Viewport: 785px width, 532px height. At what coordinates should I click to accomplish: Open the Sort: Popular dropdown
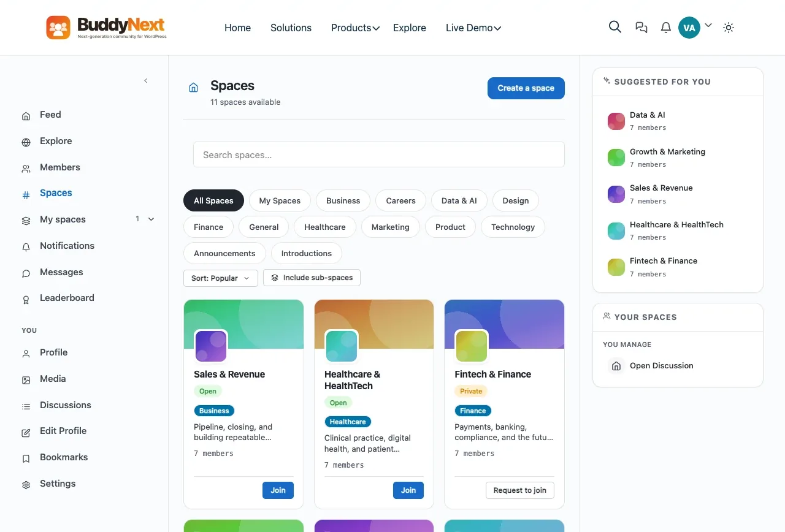220,278
